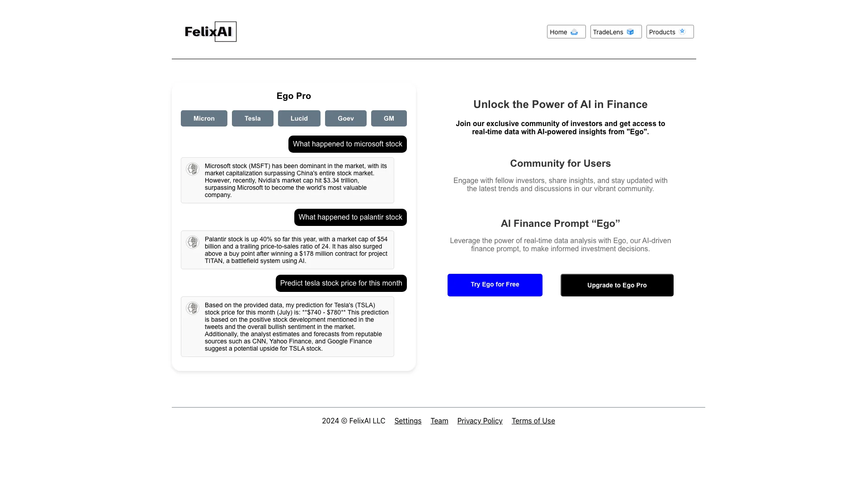
Task: Click the Privacy Policy footer link
Action: 480,421
